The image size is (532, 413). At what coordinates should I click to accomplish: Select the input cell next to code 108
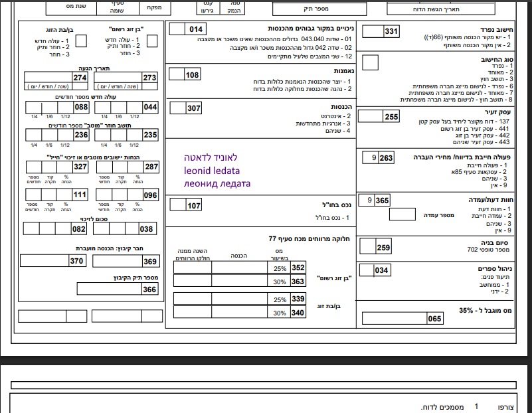[177, 74]
